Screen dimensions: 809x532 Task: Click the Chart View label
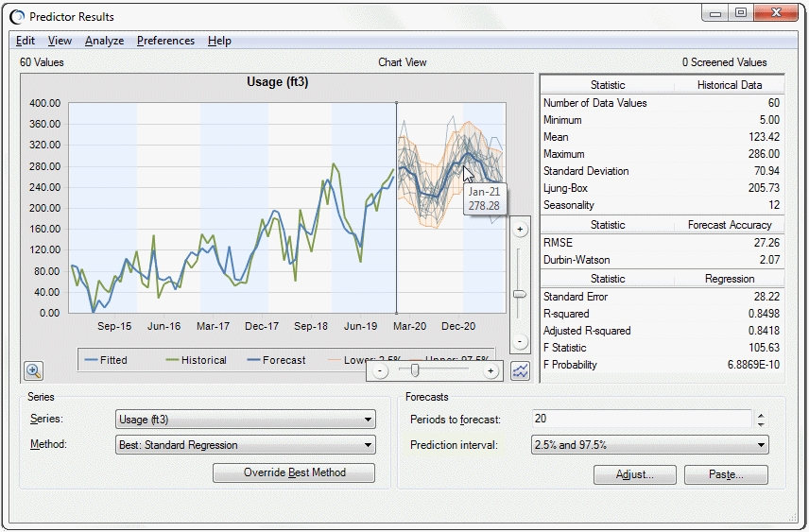click(x=403, y=62)
